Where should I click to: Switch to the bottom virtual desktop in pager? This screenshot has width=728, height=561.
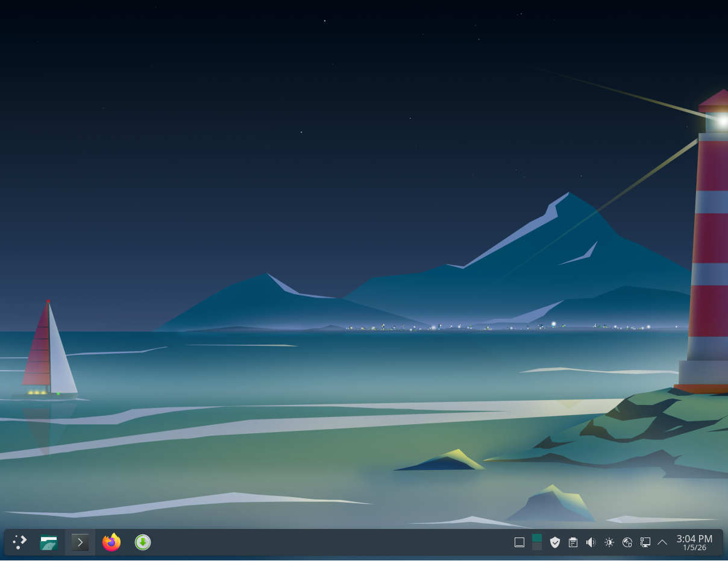click(x=537, y=547)
